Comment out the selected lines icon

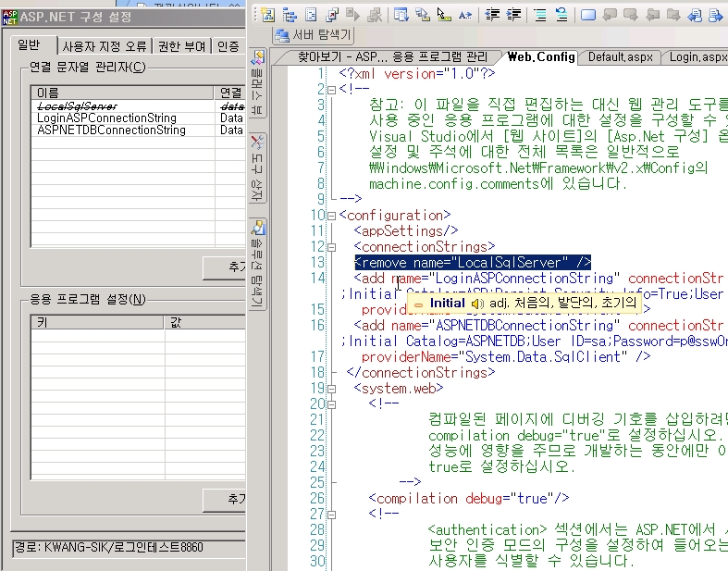click(x=540, y=15)
